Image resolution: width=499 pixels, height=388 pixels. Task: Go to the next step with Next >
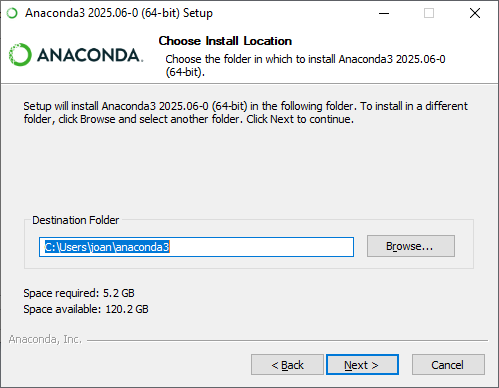point(362,365)
